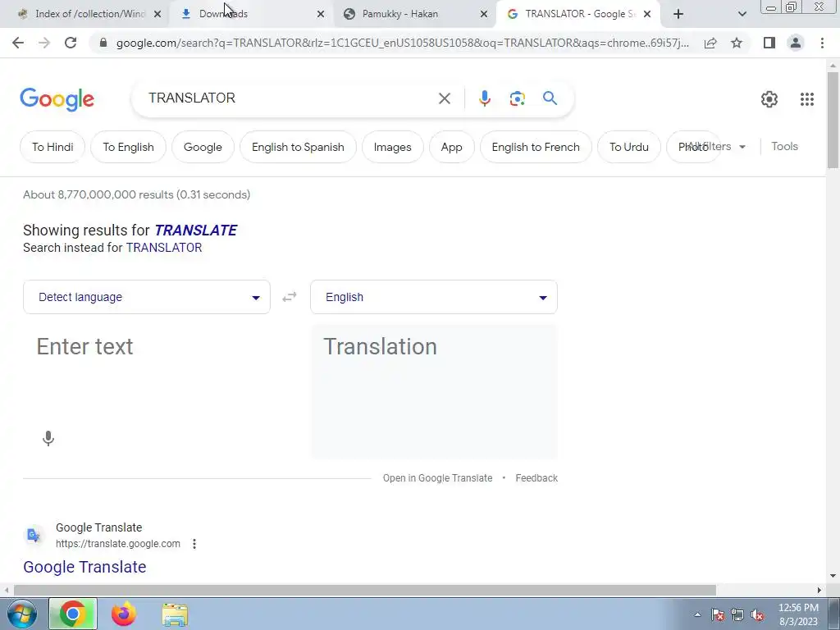Open Windows Explorer from the taskbar
Image resolution: width=840 pixels, height=630 pixels.
point(175,614)
